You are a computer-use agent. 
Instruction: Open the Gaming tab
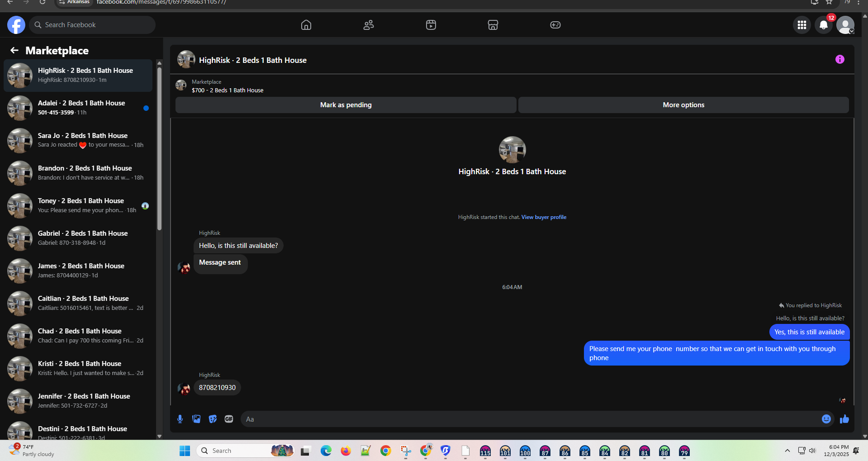555,25
